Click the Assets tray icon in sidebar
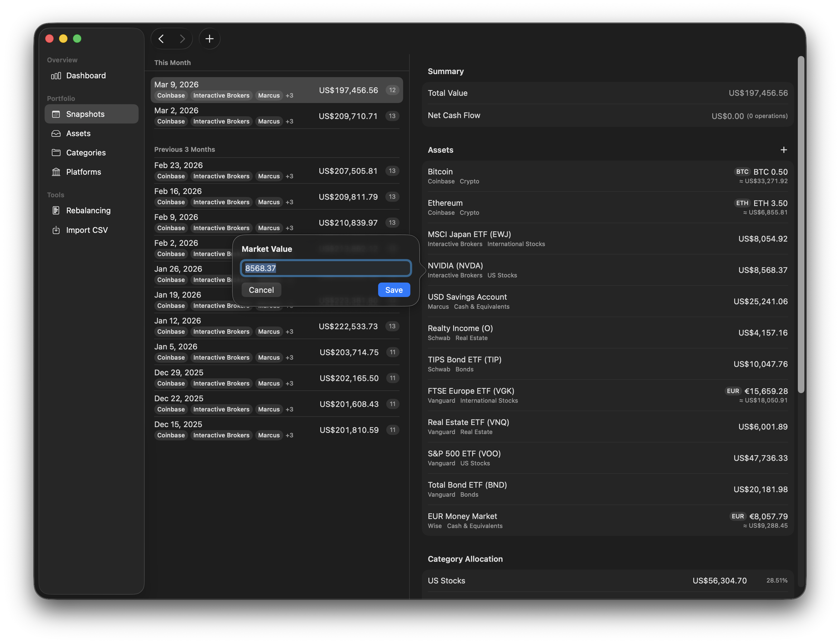Screen dimensions: 840x644 (x=56, y=133)
